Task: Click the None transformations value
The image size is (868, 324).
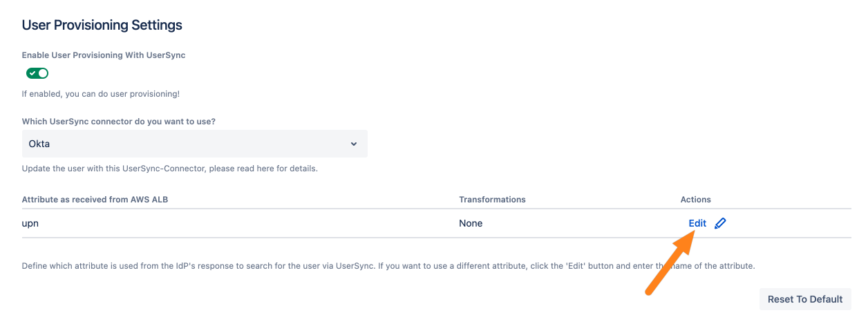Action: 471,223
